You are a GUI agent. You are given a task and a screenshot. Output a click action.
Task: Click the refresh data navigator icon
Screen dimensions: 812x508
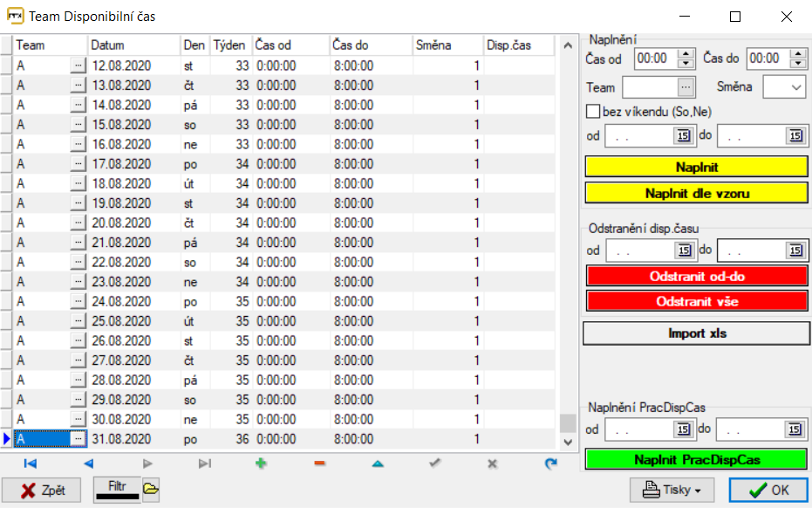[x=550, y=463]
